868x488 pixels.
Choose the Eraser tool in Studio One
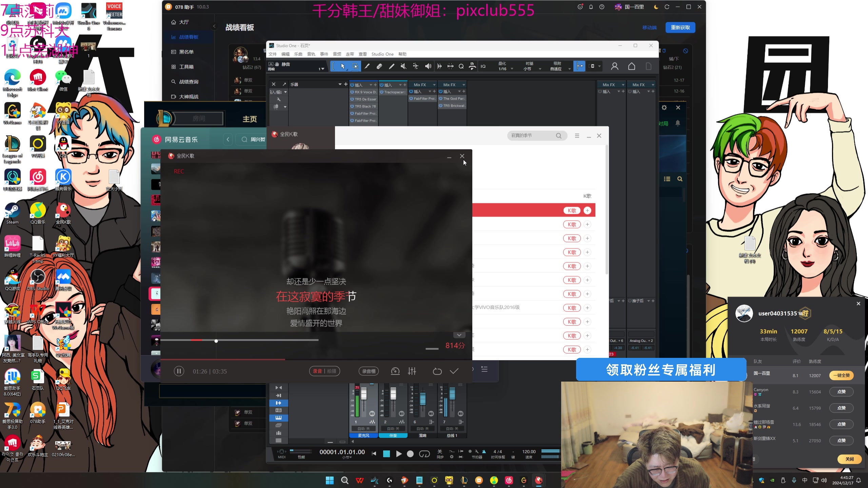tap(379, 66)
